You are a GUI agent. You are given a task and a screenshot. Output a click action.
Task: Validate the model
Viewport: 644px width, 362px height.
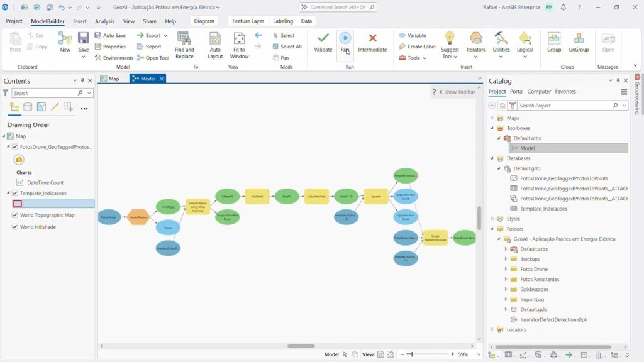point(323,42)
